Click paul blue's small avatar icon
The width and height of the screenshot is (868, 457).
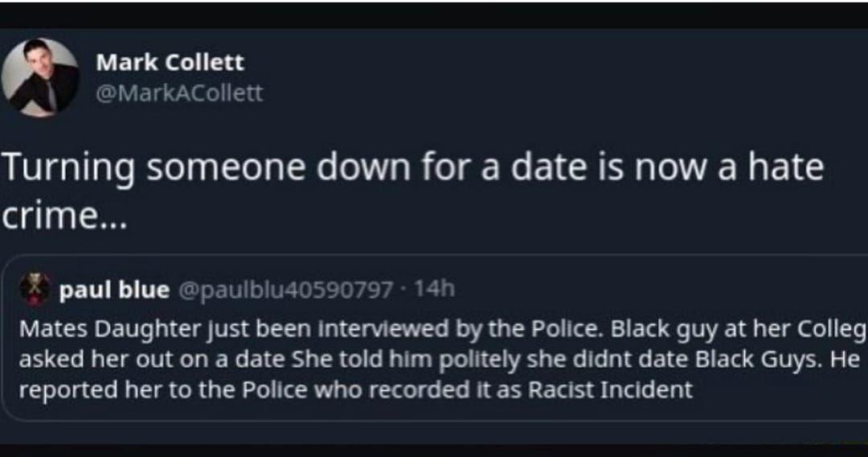coord(35,289)
